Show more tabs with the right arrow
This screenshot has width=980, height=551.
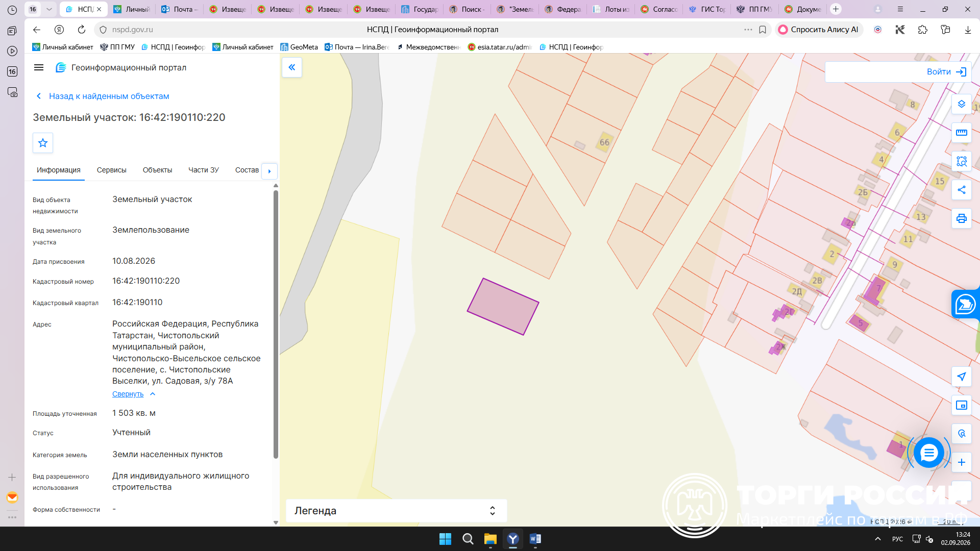(x=269, y=171)
